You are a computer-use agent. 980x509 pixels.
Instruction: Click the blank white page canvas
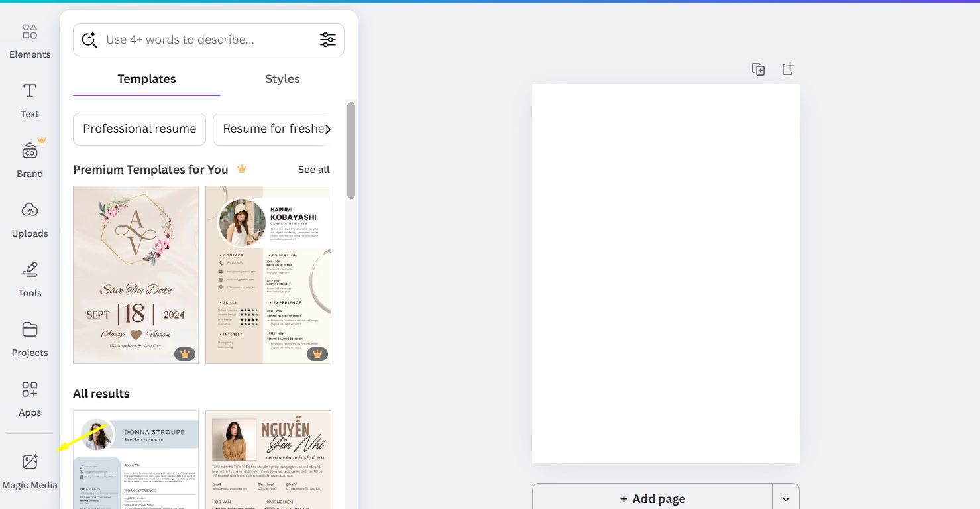(666, 274)
